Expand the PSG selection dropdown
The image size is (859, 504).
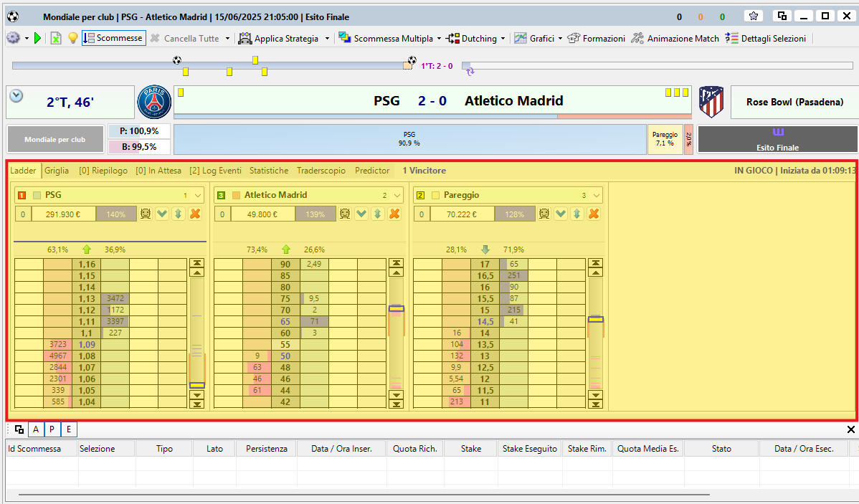[x=198, y=195]
